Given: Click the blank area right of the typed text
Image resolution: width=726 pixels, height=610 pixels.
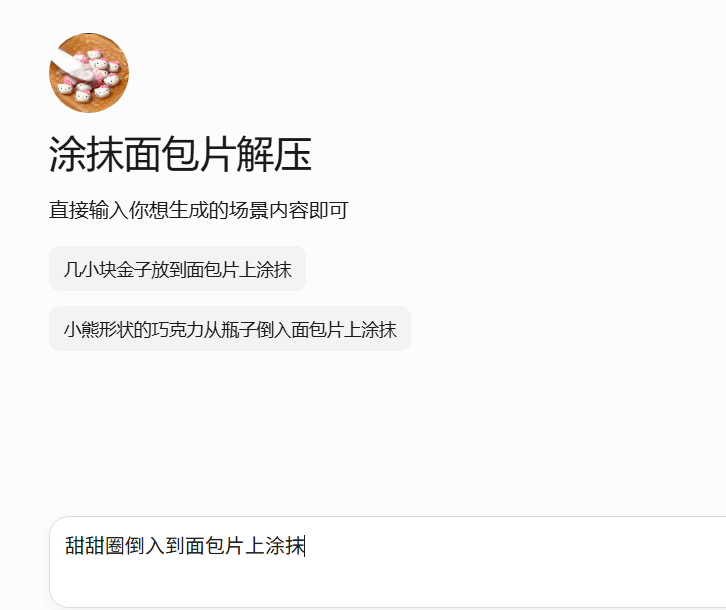Looking at the screenshot, I should coord(509,546).
